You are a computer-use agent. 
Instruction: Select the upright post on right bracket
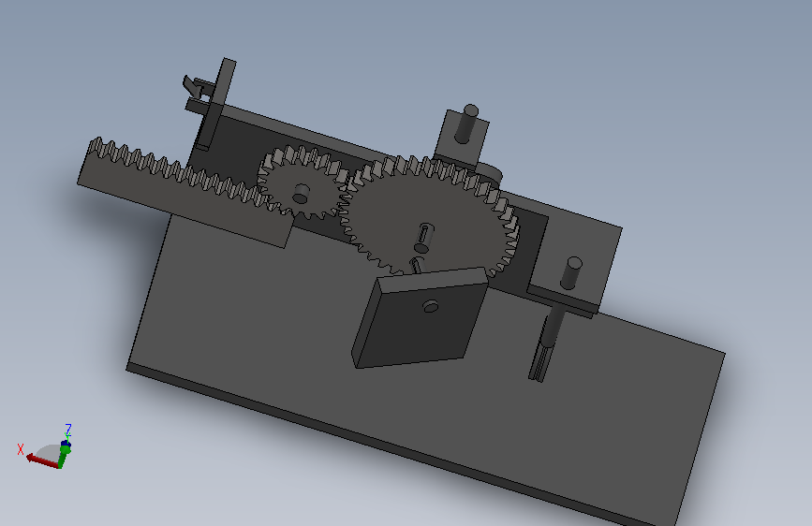coord(571,272)
